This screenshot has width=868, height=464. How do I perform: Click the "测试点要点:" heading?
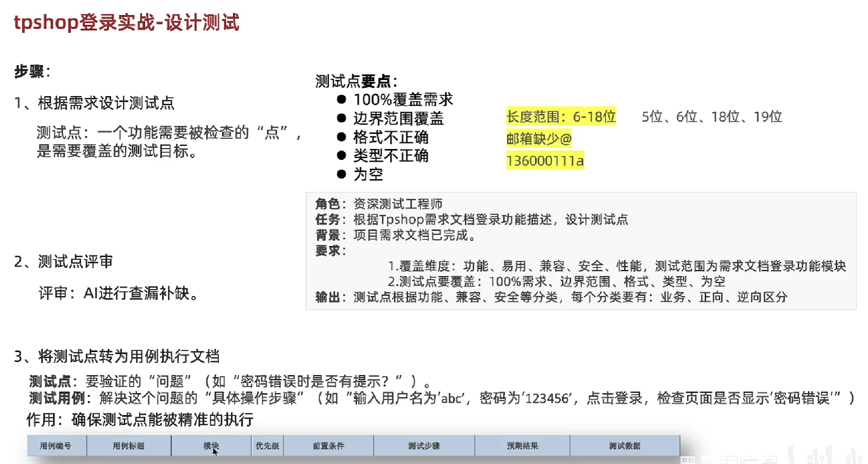356,81
